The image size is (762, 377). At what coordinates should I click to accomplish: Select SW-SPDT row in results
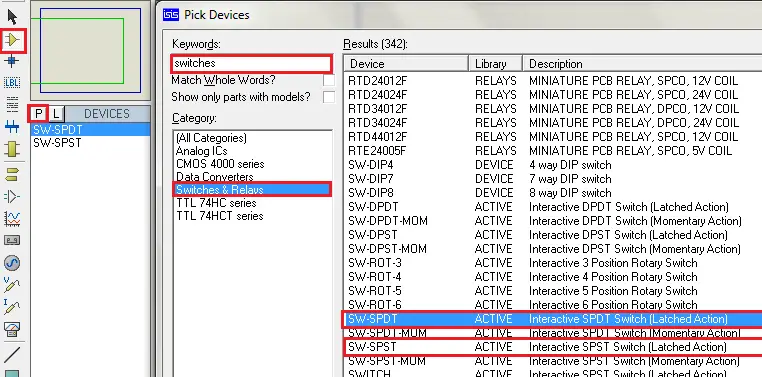553,319
